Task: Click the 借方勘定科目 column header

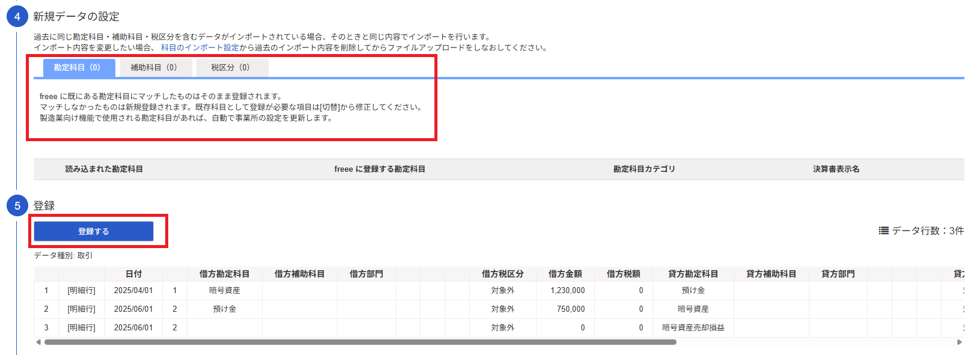Action: 224,274
